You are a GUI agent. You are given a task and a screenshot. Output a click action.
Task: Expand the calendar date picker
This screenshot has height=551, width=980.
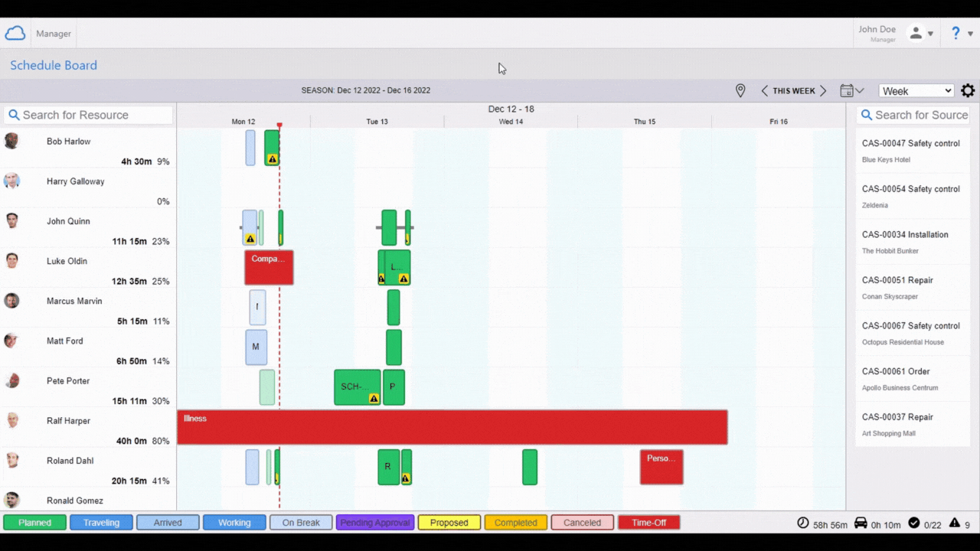[851, 91]
